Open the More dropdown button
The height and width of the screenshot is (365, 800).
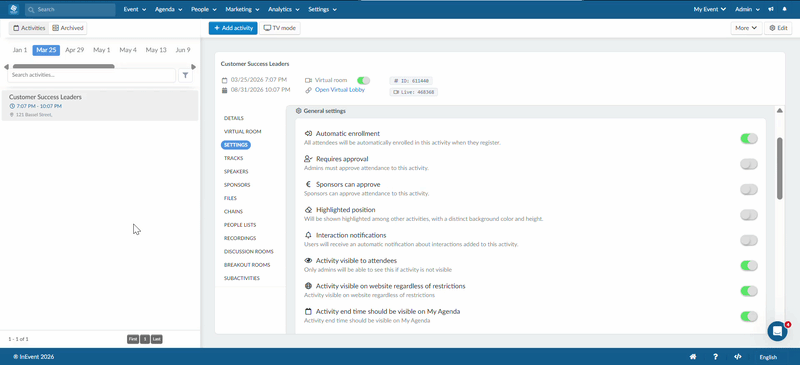[x=746, y=28]
